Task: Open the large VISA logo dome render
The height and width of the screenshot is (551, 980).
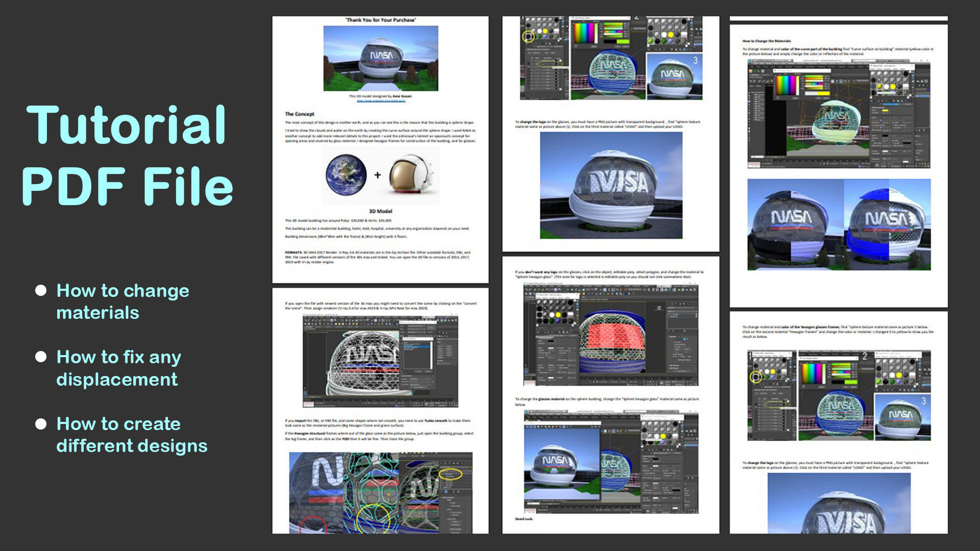Action: pos(611,185)
